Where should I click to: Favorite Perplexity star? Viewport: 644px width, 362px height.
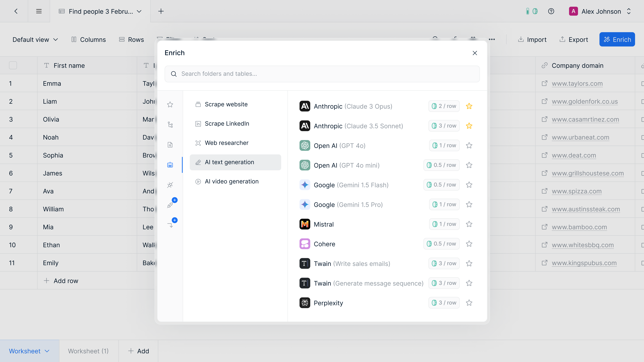coord(469,303)
